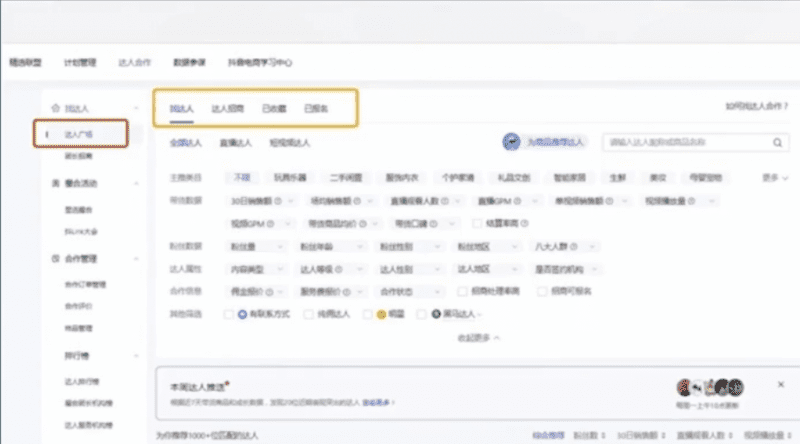Enable the 有联系方式 checkbox

(x=229, y=314)
